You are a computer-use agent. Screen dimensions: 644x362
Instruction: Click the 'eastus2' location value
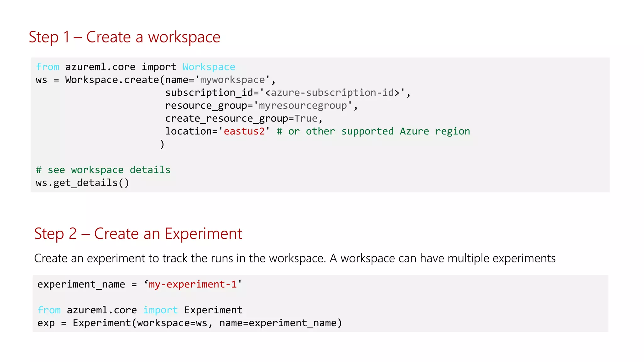(x=244, y=131)
